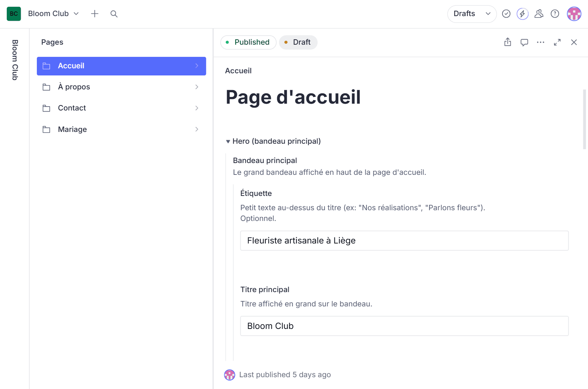
Task: Click the Titre principal field showing Bloom Club
Action: pyautogui.click(x=404, y=326)
